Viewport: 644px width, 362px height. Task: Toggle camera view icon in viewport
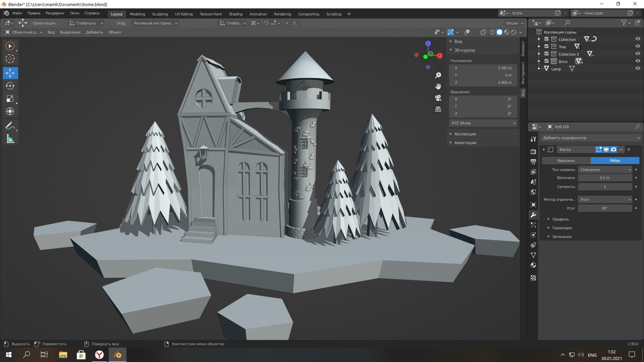pyautogui.click(x=438, y=98)
